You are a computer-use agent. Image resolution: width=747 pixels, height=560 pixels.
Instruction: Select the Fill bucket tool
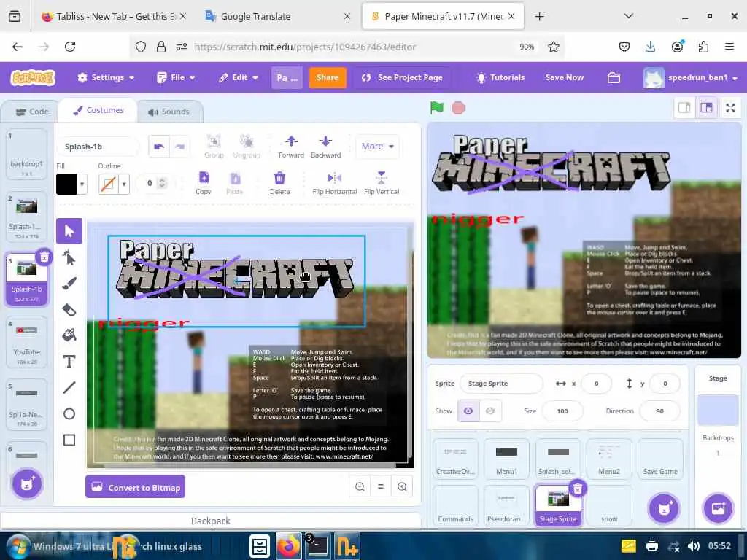pos(69,335)
